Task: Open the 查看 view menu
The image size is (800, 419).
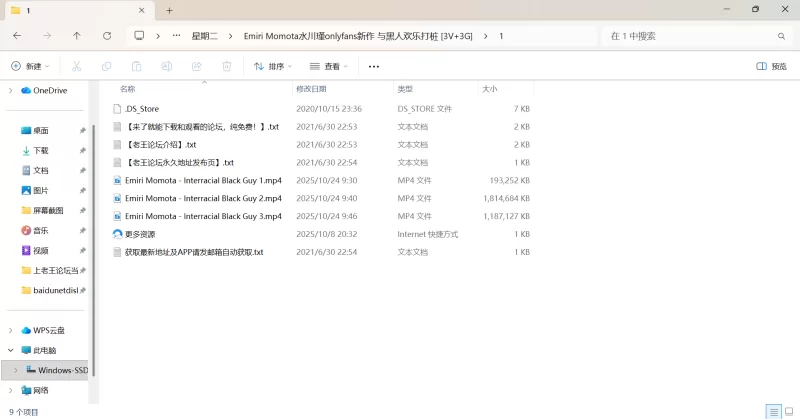Action: [x=328, y=66]
